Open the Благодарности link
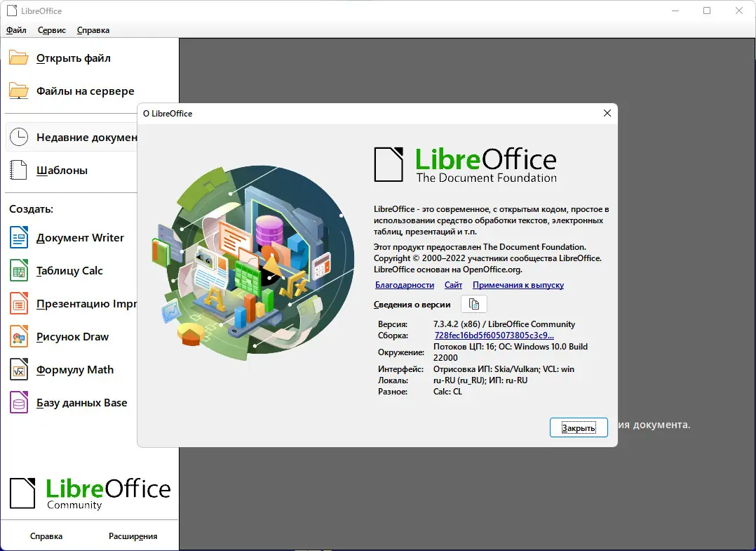The width and height of the screenshot is (756, 551). tap(405, 285)
